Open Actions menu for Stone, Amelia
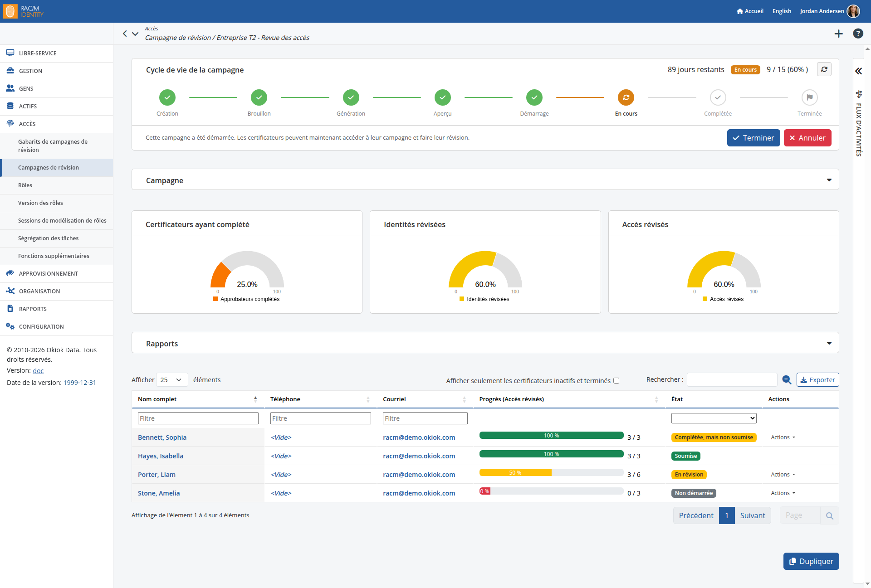The height and width of the screenshot is (588, 871). 783,493
